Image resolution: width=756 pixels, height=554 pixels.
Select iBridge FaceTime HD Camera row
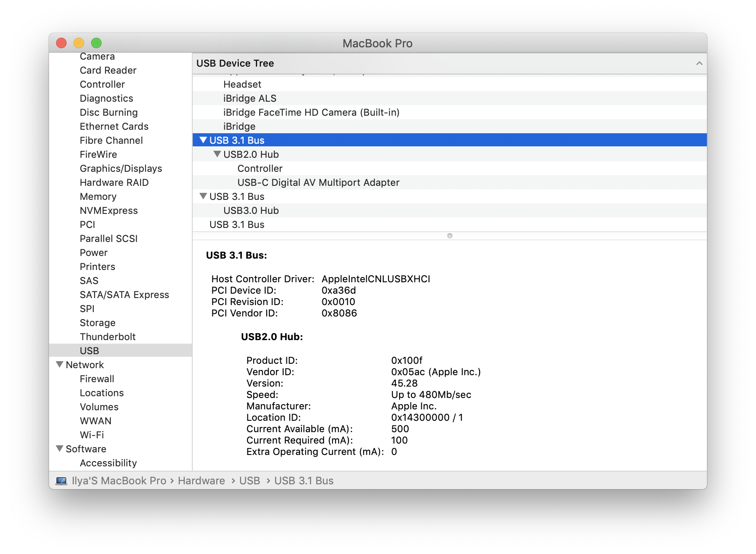[x=450, y=112]
